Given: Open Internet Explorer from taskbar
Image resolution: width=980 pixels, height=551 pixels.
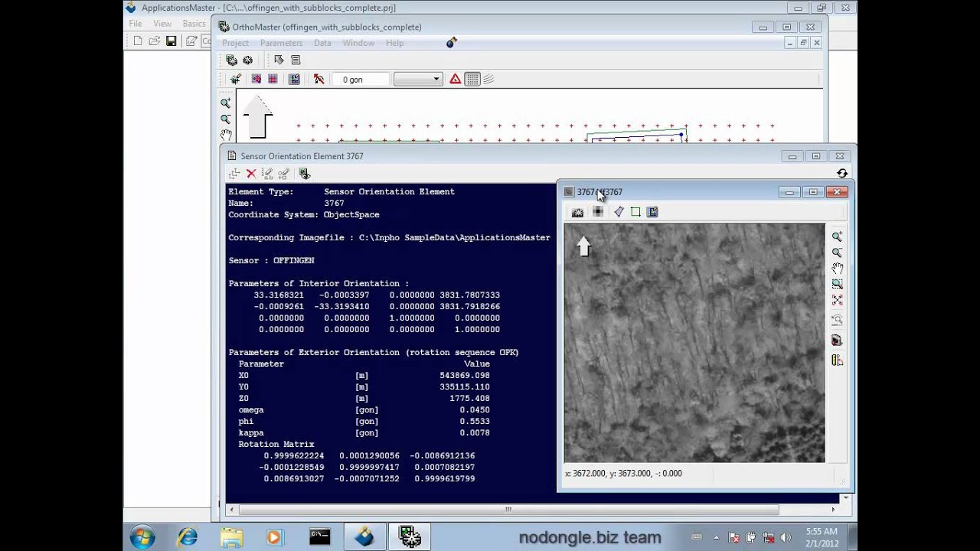Looking at the screenshot, I should point(187,537).
